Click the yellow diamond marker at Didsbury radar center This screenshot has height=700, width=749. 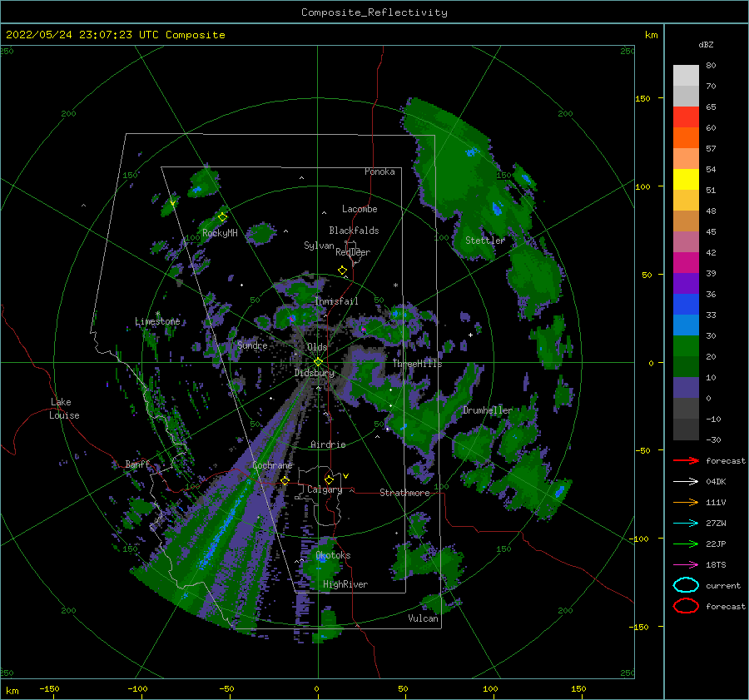(x=318, y=362)
